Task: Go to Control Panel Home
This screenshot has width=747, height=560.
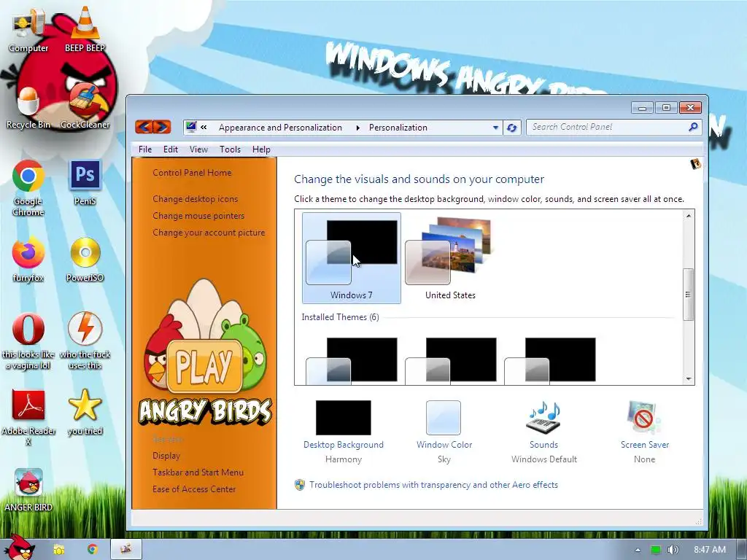Action: [x=192, y=173]
